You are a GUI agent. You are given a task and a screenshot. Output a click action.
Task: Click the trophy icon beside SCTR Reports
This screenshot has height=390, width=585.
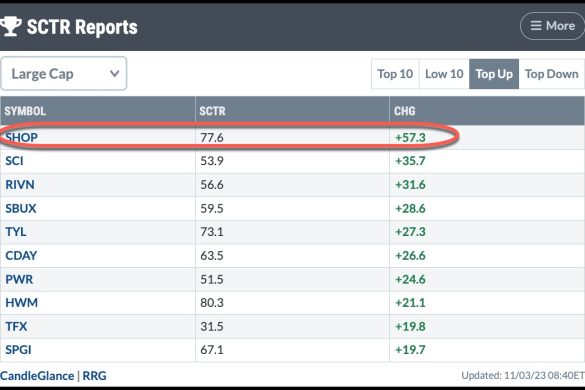click(x=10, y=26)
